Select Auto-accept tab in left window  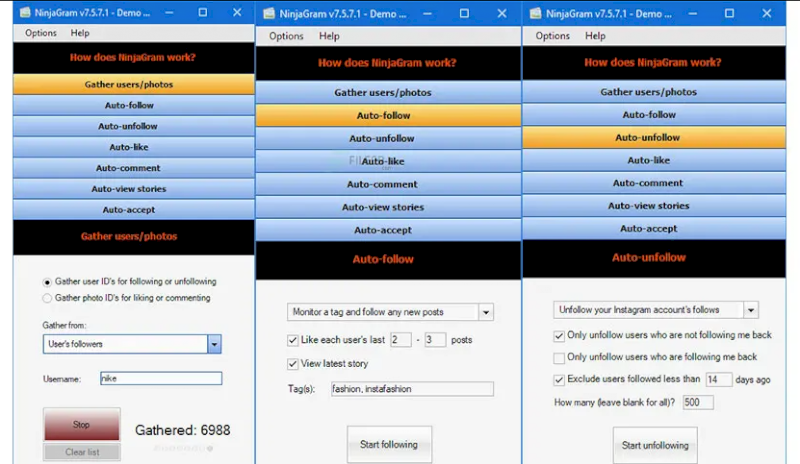(134, 210)
